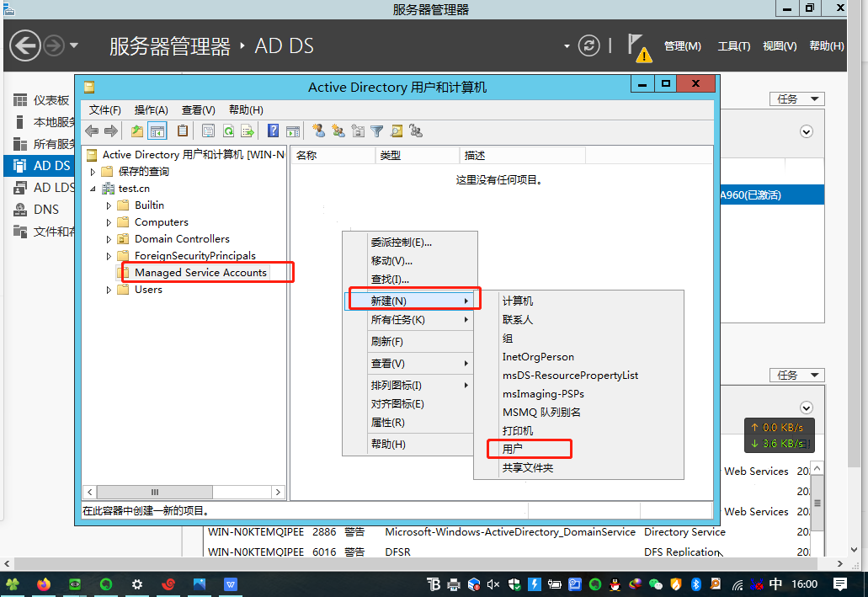Click Create new group toolbar icon
Image resolution: width=868 pixels, height=597 pixels.
coord(338,131)
